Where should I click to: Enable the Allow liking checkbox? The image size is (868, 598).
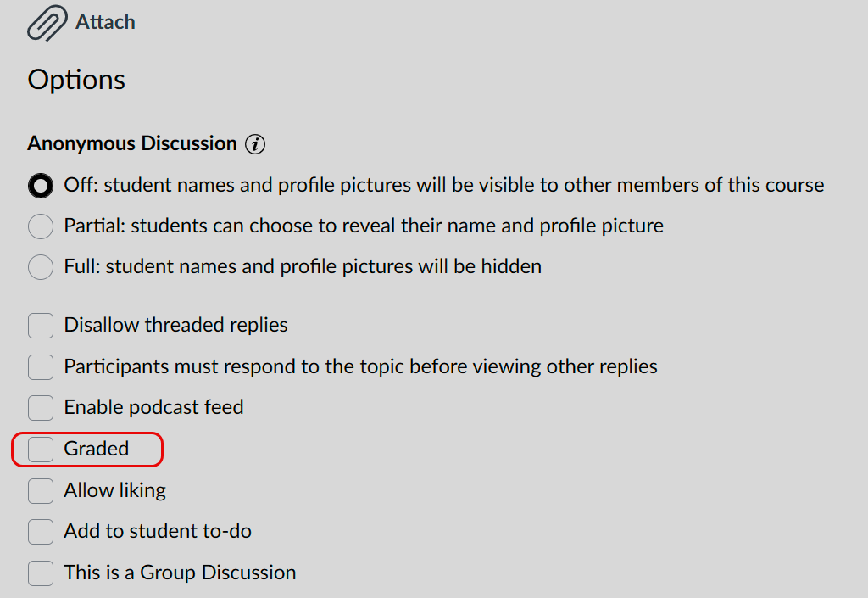(x=41, y=490)
